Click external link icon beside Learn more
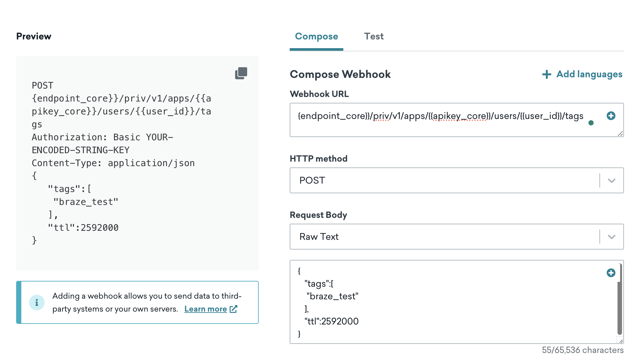Image resolution: width=644 pixels, height=362 pixels. 234,309
